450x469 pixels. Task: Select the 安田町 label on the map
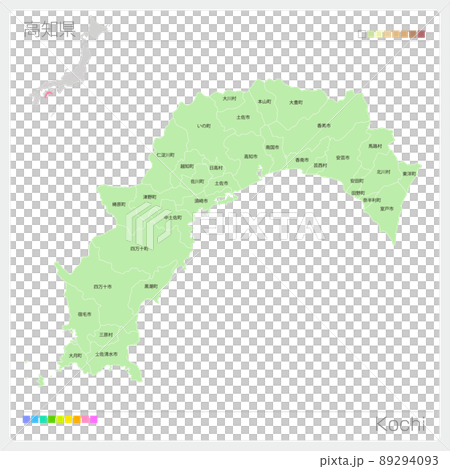pos(357,181)
